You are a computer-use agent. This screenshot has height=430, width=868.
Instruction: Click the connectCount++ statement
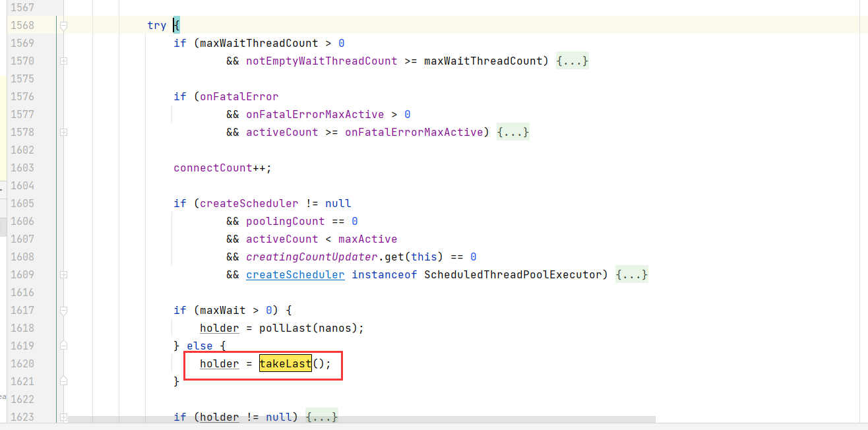click(222, 168)
